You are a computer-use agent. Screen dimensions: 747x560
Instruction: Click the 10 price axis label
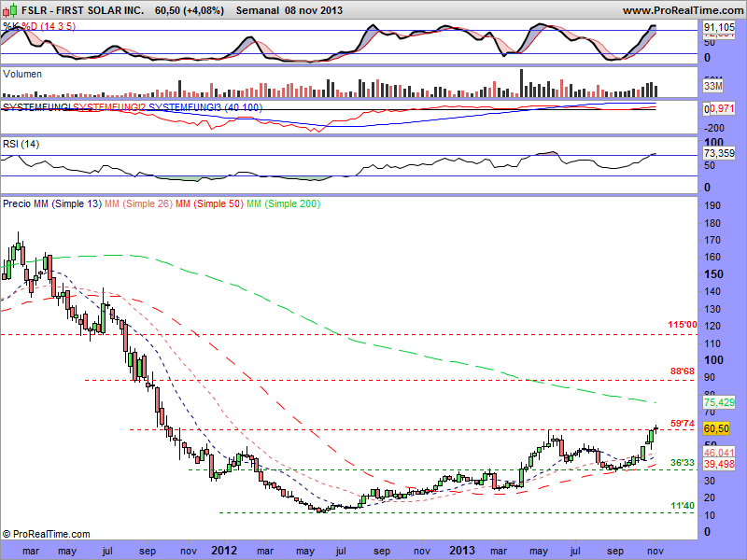(x=710, y=515)
